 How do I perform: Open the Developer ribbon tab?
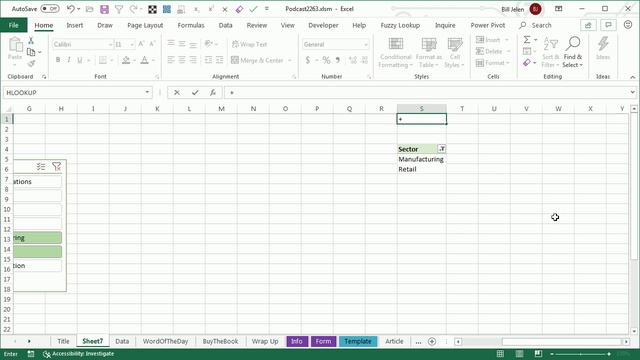(x=323, y=25)
